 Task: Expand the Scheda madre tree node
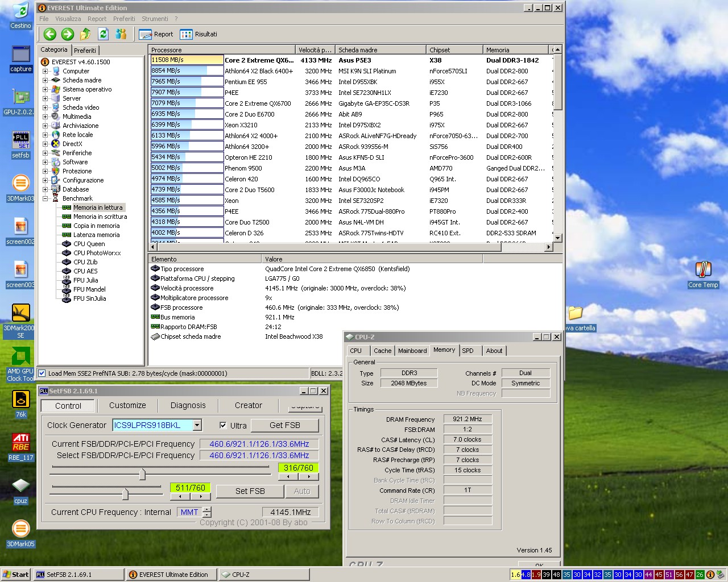pos(45,80)
